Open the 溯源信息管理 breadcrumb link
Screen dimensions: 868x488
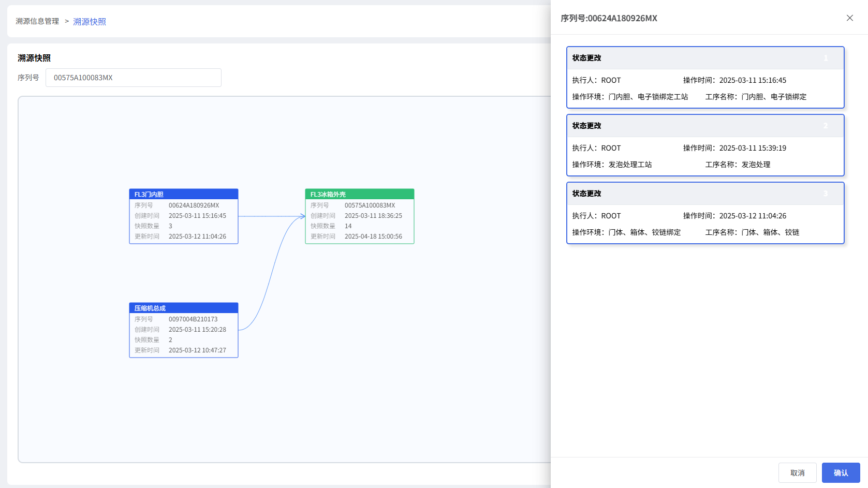point(37,21)
